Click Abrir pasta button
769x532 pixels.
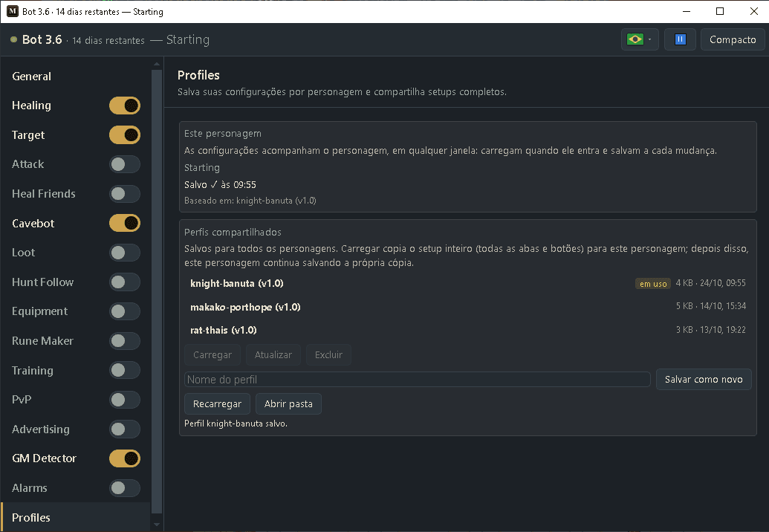288,404
